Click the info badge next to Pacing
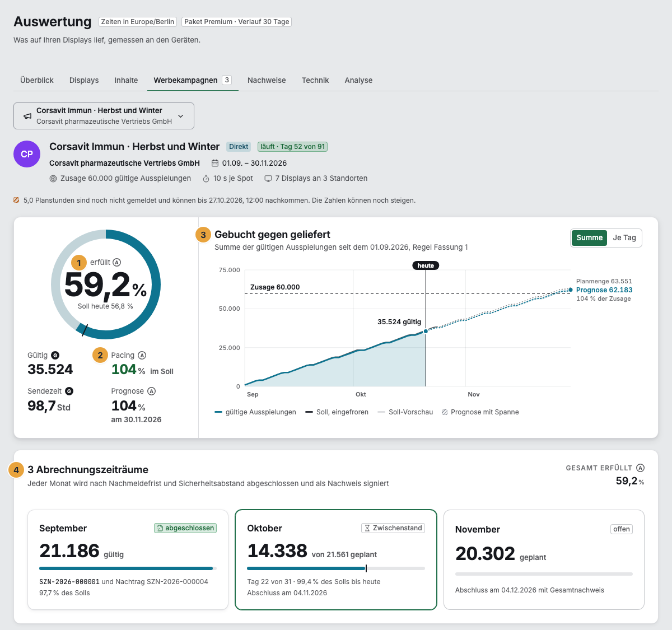This screenshot has height=630, width=672. pyautogui.click(x=142, y=355)
